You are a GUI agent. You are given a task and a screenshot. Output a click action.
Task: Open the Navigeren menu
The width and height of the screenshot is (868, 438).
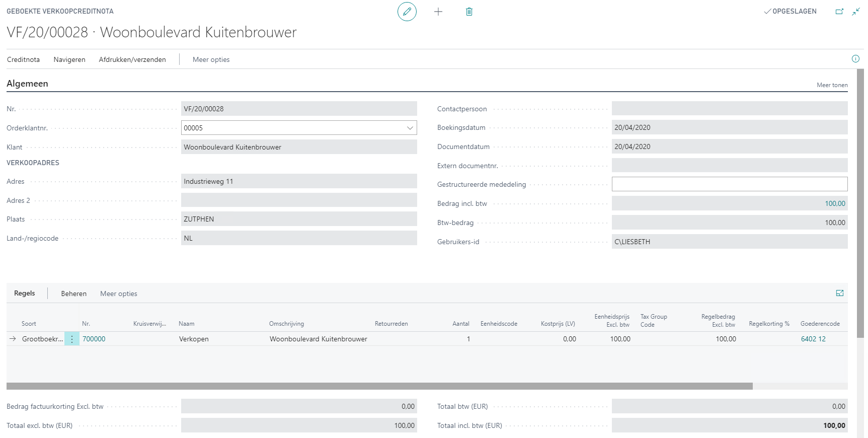coord(69,59)
